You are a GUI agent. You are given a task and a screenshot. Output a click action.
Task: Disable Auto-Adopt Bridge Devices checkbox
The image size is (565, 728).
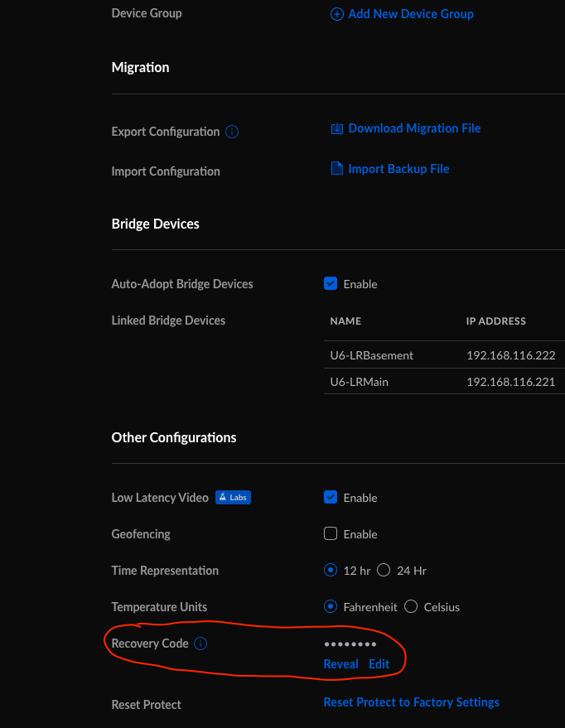coord(331,284)
